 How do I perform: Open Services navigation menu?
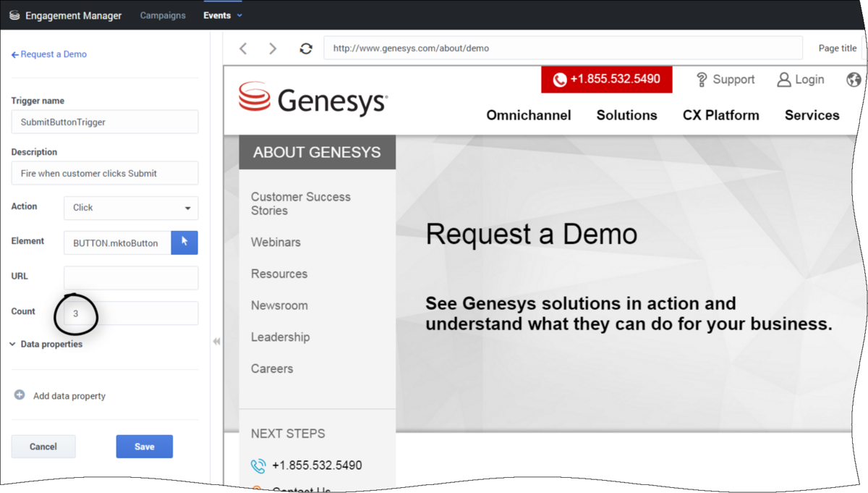(x=812, y=115)
